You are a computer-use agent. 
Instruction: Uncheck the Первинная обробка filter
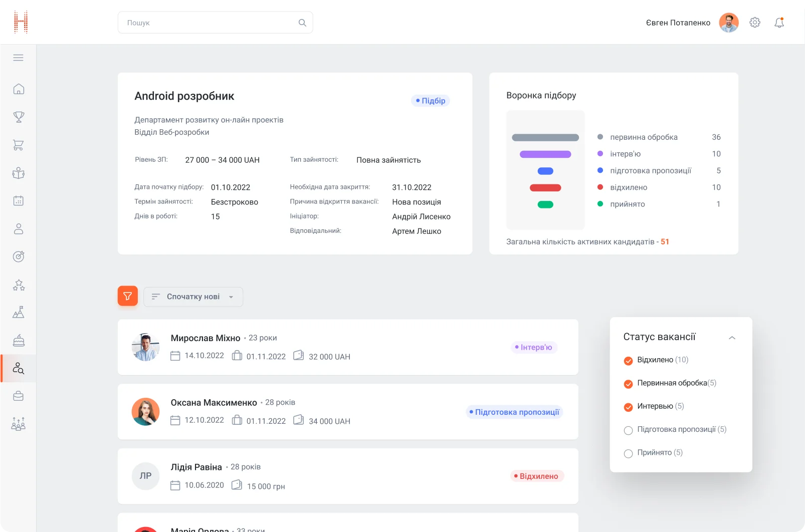[628, 384]
